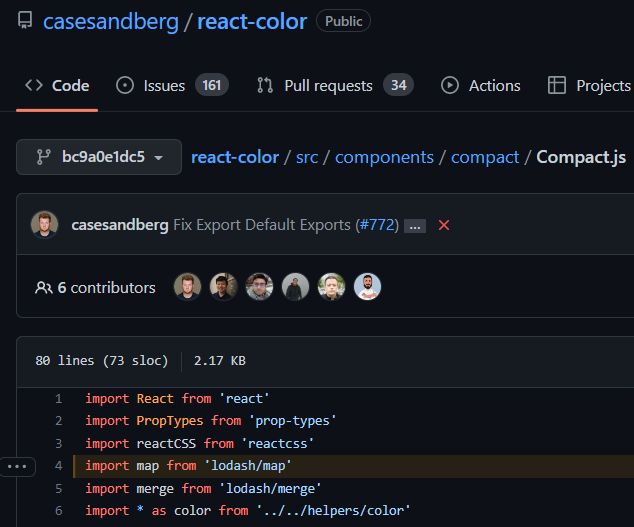Open the Projects tab
This screenshot has height=527, width=634.
click(x=590, y=86)
